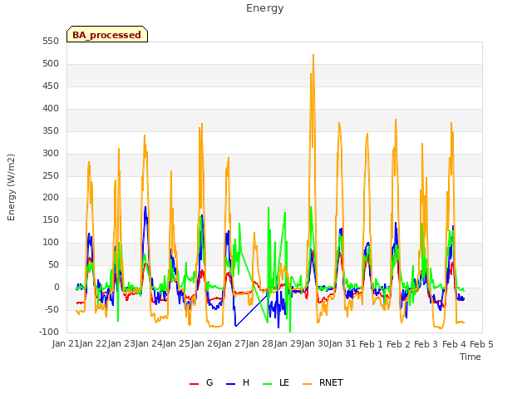Image resolution: width=532 pixels, height=399 pixels.
Task: Click the 300 y-axis tick label
Action: pos(51,153)
